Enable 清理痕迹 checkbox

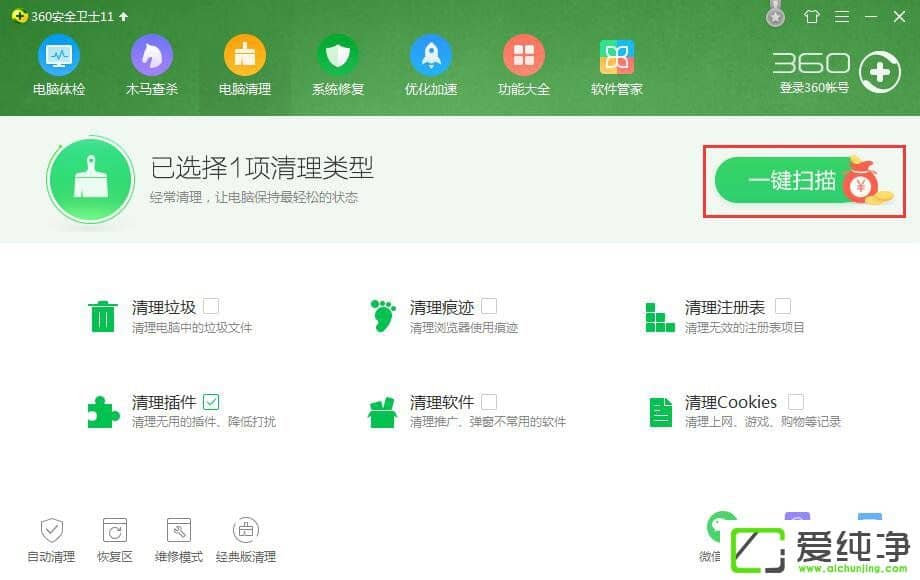489,306
